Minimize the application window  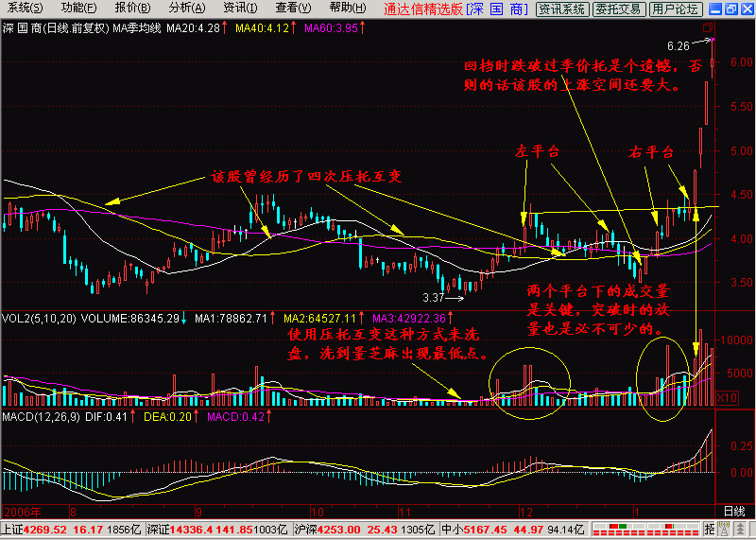click(x=716, y=9)
